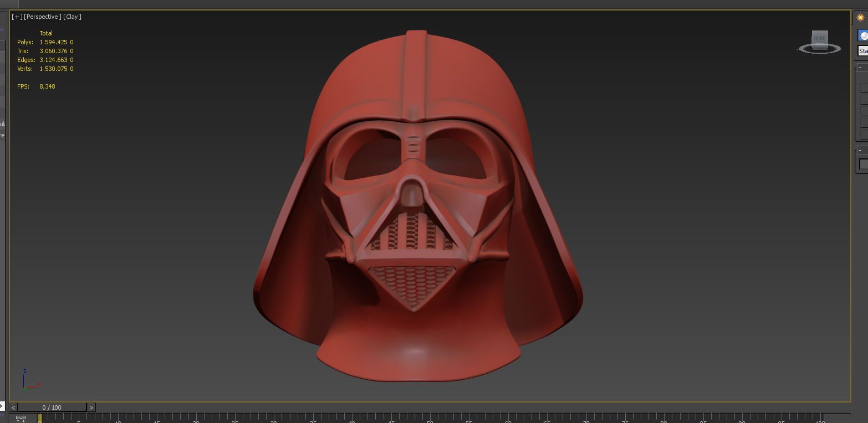Collapse the upper command panel rollout

tap(860, 68)
